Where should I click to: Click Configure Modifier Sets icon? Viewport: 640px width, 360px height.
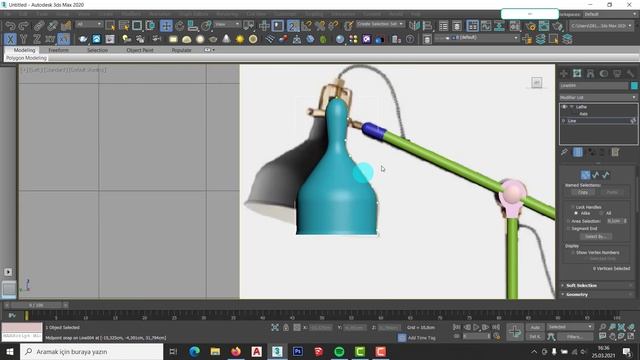(x=615, y=152)
